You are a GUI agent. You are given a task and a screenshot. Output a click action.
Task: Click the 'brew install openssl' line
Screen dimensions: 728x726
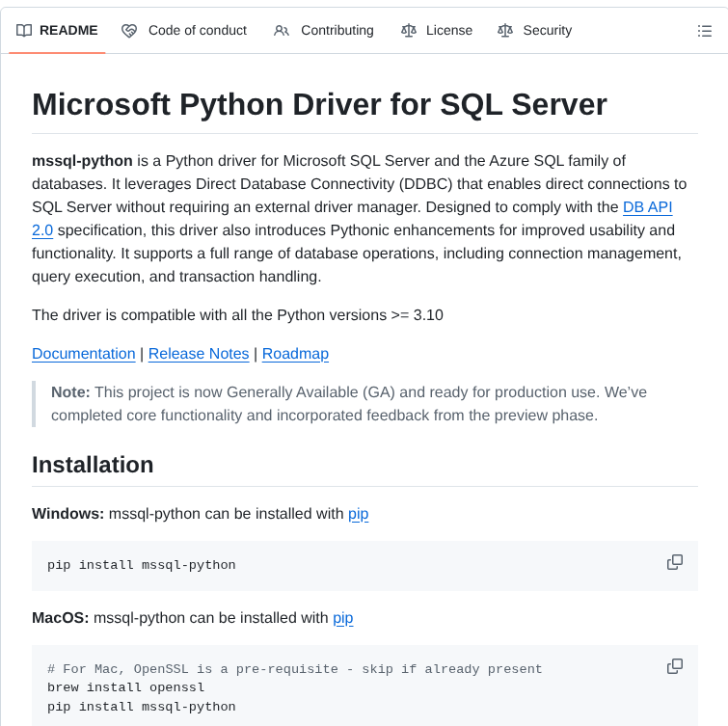[x=125, y=687]
